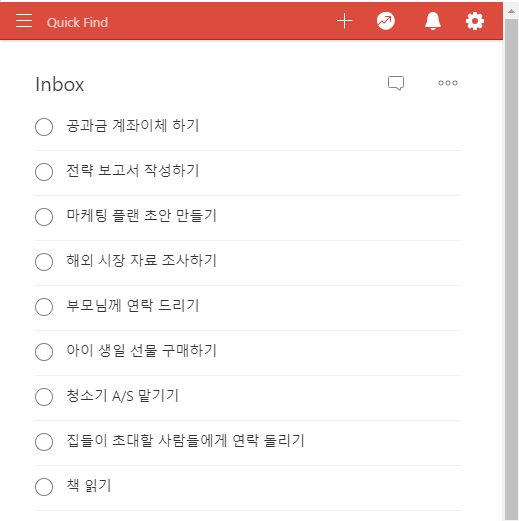Click the plus icon to add task

[344, 21]
